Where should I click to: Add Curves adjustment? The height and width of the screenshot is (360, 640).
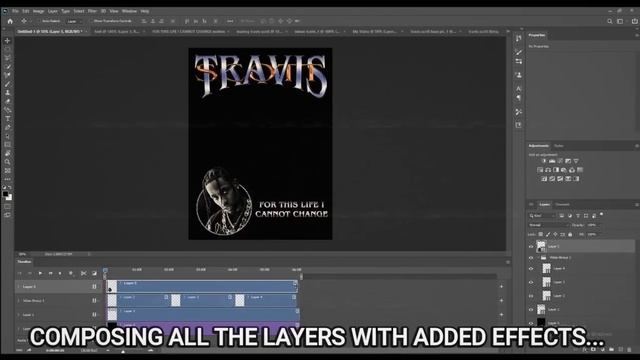click(560, 161)
